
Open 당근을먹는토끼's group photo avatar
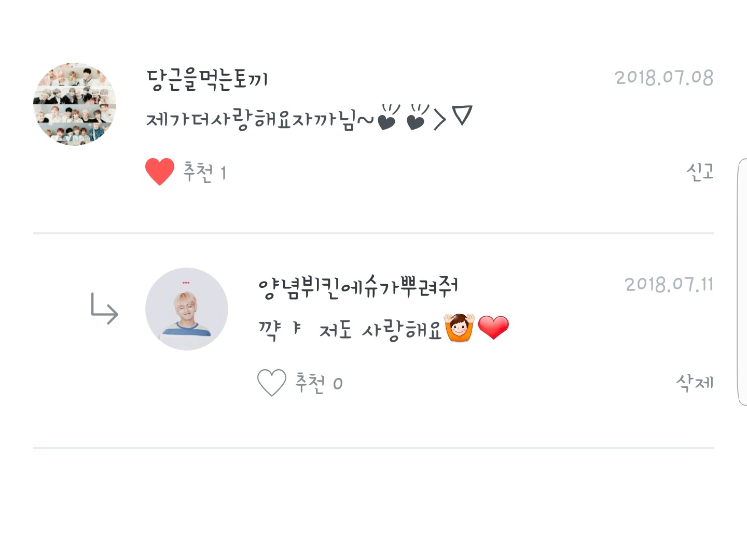(75, 104)
